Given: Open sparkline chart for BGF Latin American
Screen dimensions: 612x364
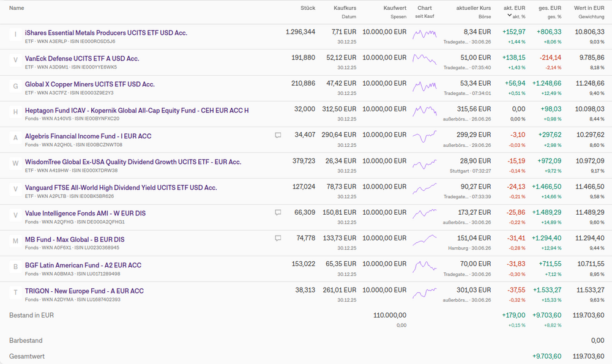Looking at the screenshot, I should pyautogui.click(x=425, y=267).
